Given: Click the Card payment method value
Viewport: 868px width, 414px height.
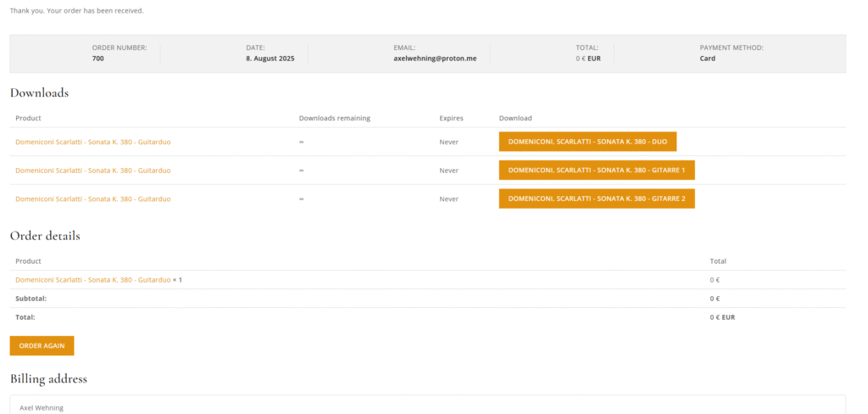Looking at the screenshot, I should pyautogui.click(x=707, y=59).
